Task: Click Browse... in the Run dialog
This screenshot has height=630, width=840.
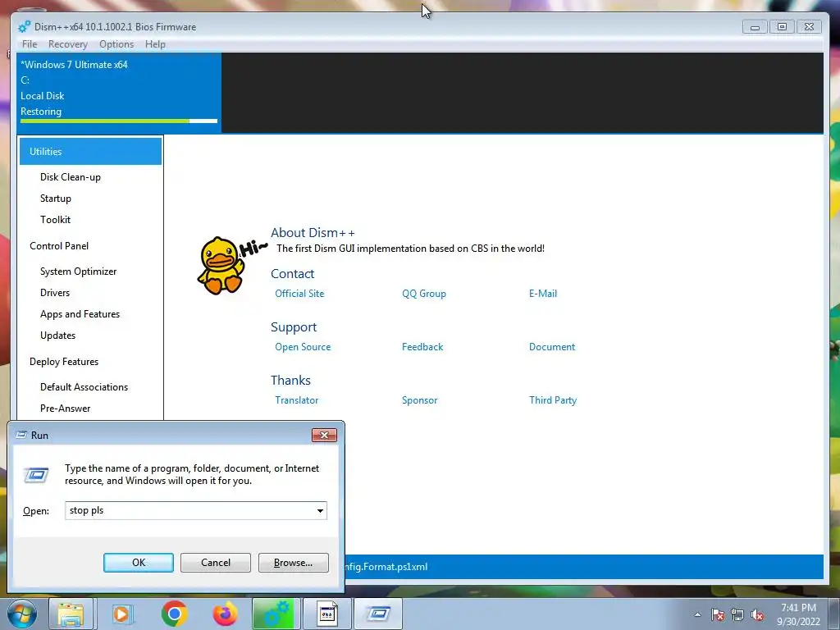Action: tap(293, 563)
